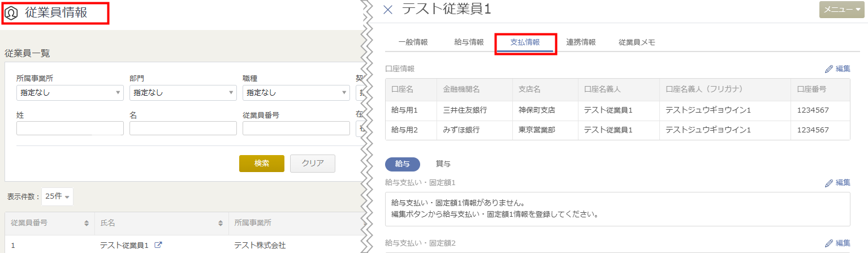Click the employee info person icon

point(11,13)
